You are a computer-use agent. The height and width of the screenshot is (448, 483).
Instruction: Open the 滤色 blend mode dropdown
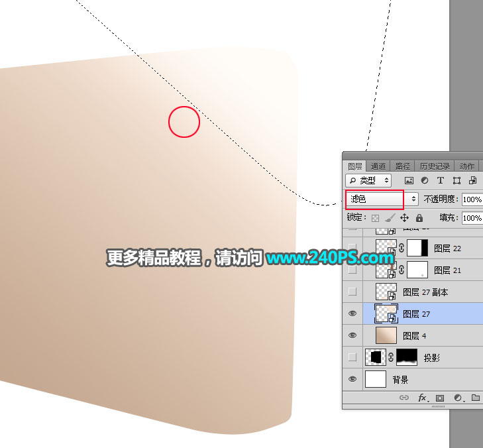click(x=382, y=199)
